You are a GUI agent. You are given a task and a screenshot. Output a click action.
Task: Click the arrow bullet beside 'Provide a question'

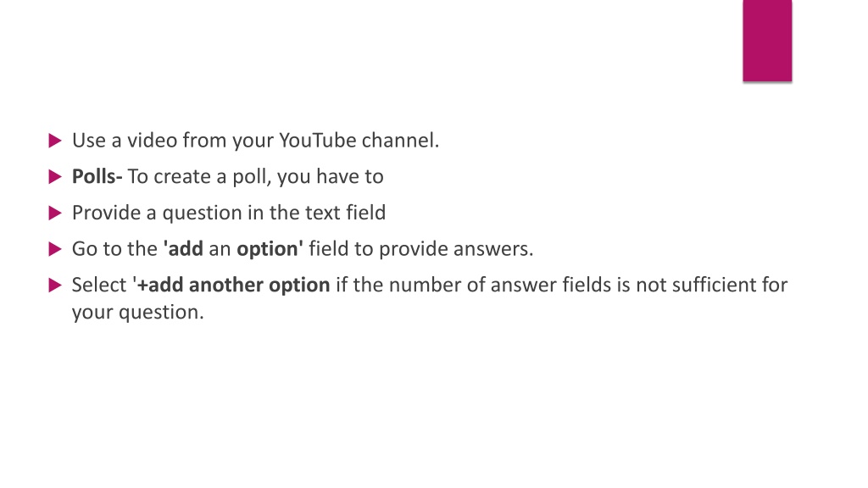click(55, 213)
